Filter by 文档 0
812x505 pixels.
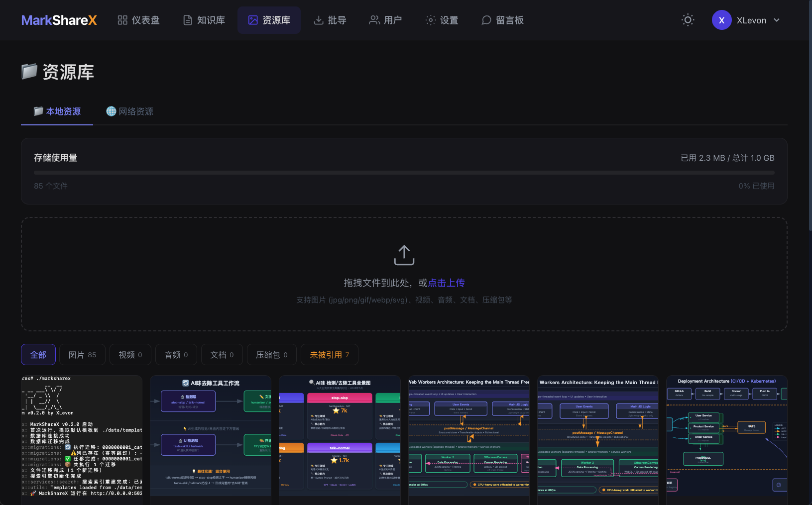[222, 355]
